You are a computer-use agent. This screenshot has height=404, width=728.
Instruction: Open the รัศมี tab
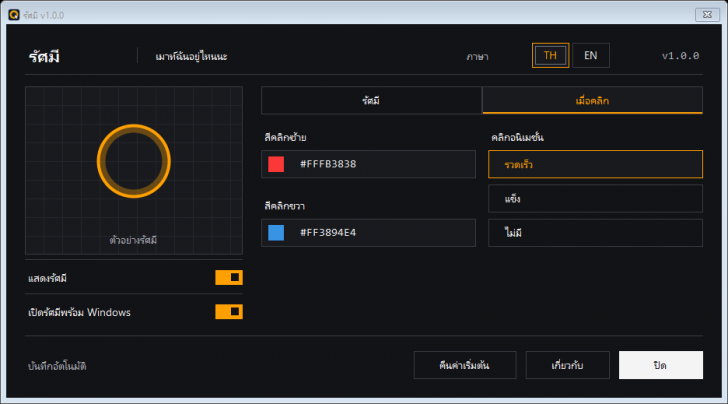tap(371, 100)
